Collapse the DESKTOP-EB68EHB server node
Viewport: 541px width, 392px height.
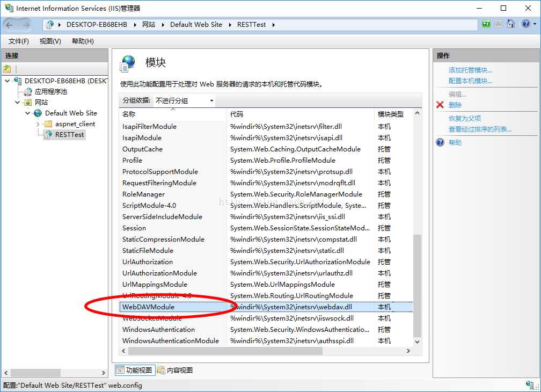8,81
